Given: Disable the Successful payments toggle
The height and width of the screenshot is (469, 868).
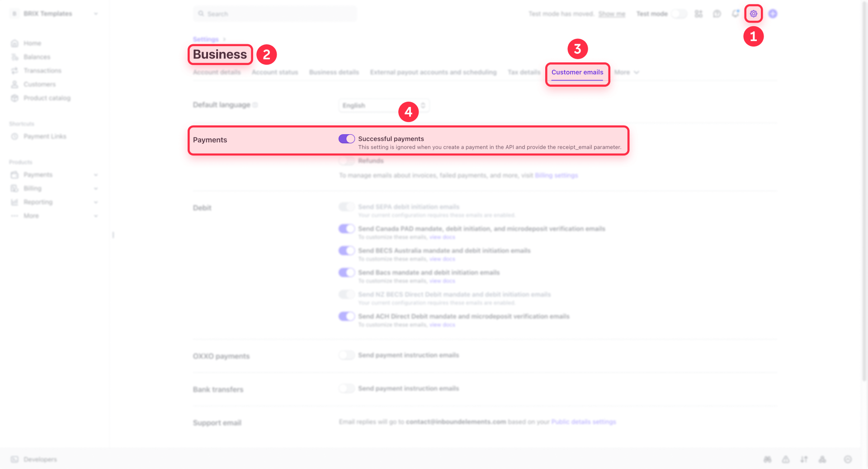Looking at the screenshot, I should 346,139.
